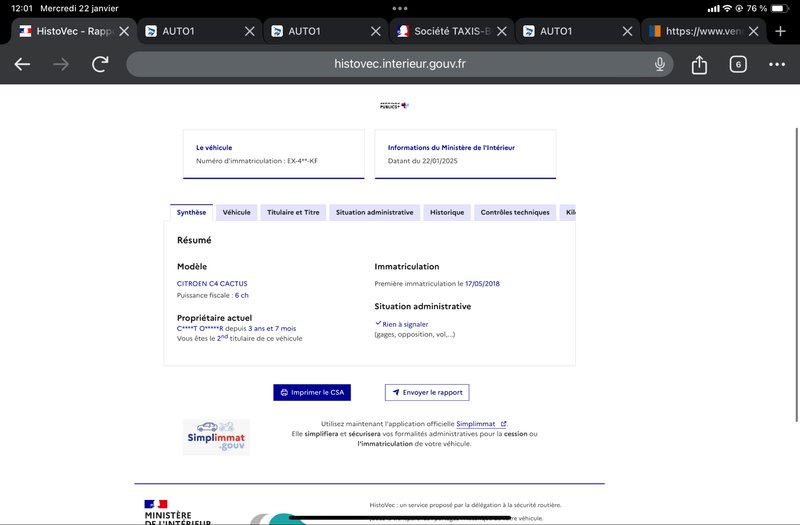Tap the battery indicator in status bar

point(780,9)
